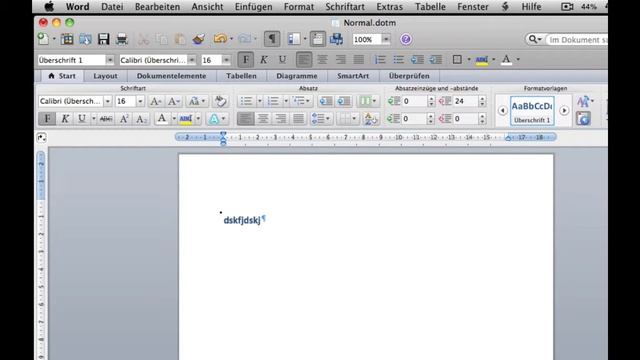Click the borders square icon in formatting toolbar

457,60
